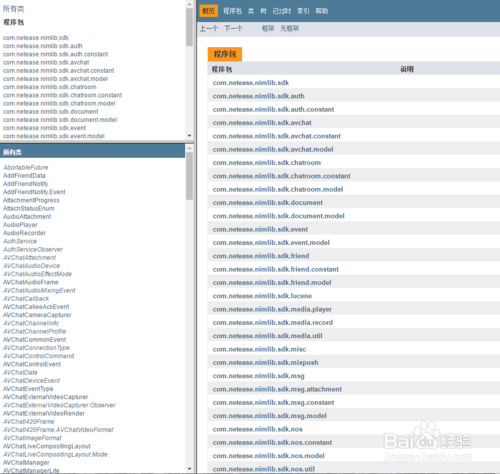Open com.netease.nimlib.sdk.event.model in main table

click(271, 243)
